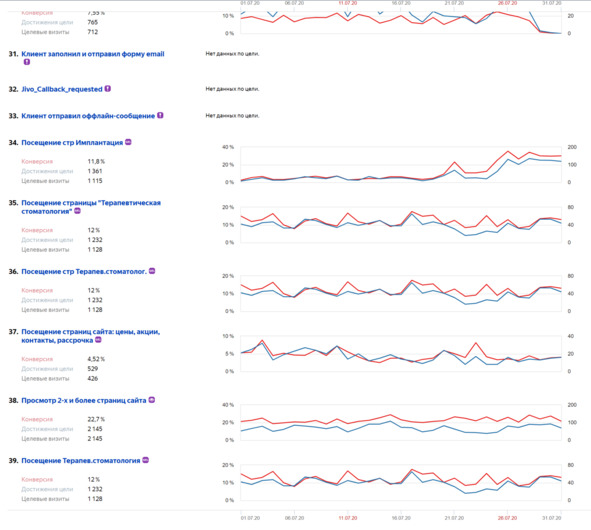591x530 pixels.
Task: Open goal 'Клиент заполнил и отправил форму email'
Action: tap(93, 54)
